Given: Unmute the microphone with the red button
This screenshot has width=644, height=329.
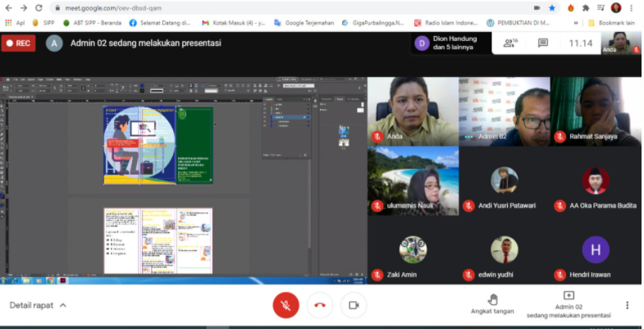Looking at the screenshot, I should [285, 305].
